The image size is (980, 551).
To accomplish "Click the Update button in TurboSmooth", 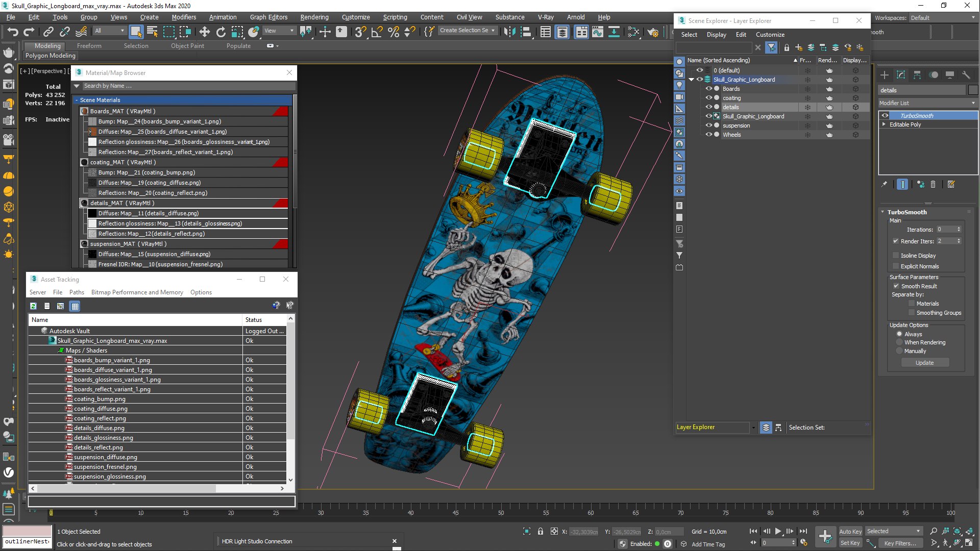I will click(924, 363).
